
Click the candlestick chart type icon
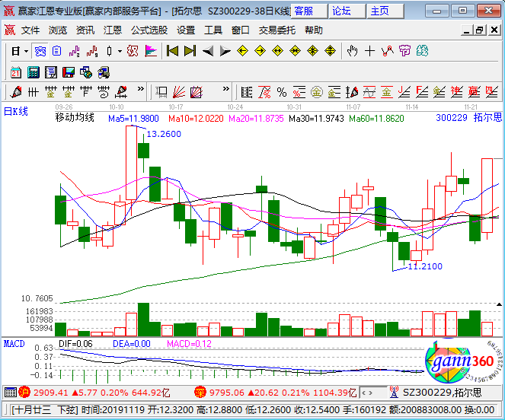click(x=110, y=51)
